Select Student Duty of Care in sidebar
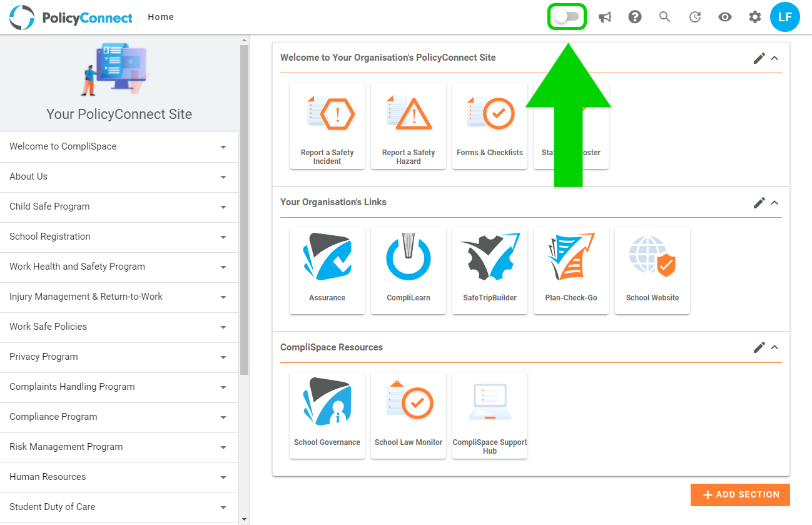 (119, 507)
